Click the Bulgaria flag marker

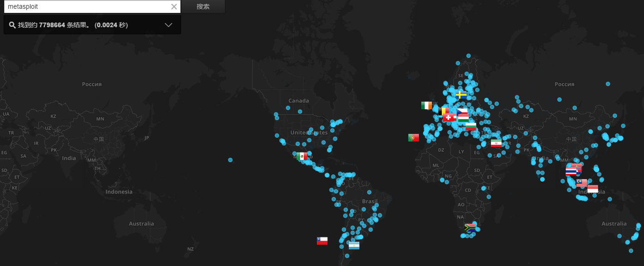471,126
